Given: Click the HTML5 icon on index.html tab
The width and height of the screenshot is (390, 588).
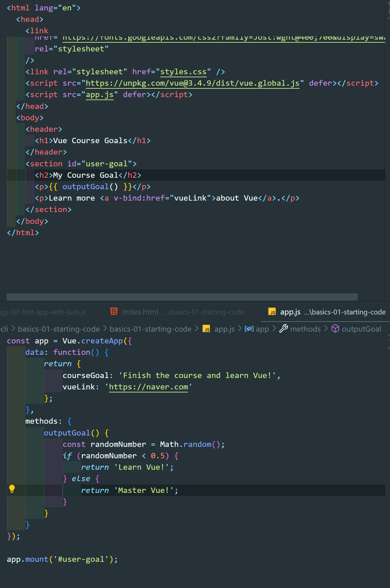Looking at the screenshot, I should coord(114,311).
